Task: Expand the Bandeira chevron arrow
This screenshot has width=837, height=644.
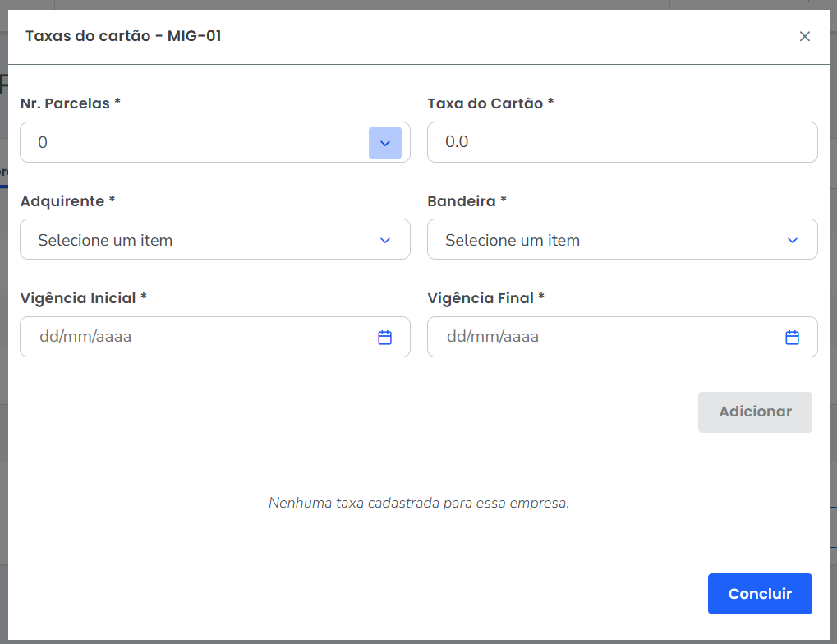Action: point(792,240)
